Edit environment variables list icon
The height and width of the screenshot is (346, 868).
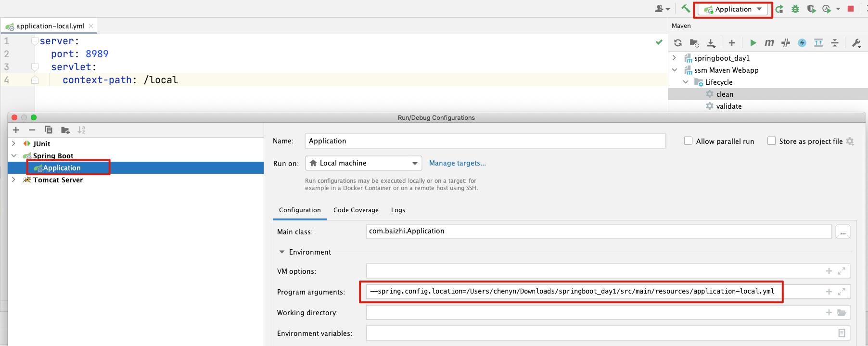tap(842, 333)
